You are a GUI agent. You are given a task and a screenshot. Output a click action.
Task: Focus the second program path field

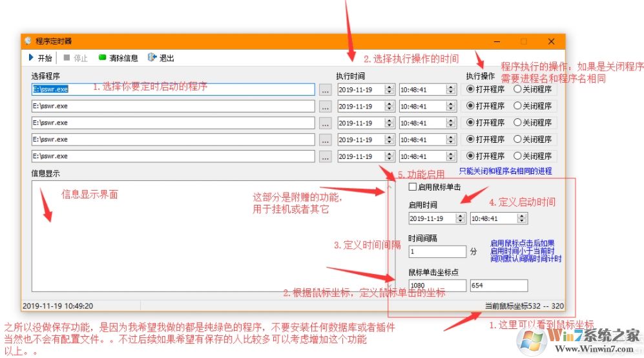(173, 106)
